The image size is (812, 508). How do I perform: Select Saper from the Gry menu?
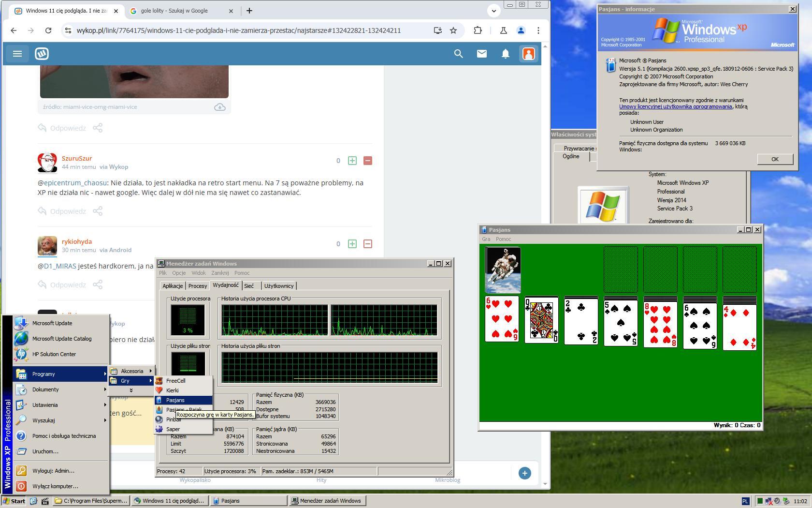click(173, 429)
